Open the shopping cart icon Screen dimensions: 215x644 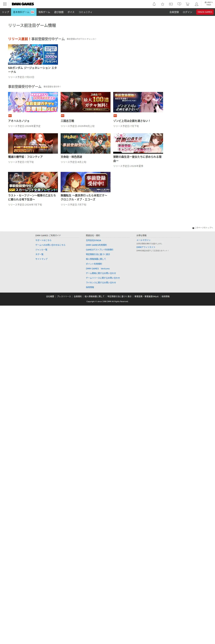point(188,4)
